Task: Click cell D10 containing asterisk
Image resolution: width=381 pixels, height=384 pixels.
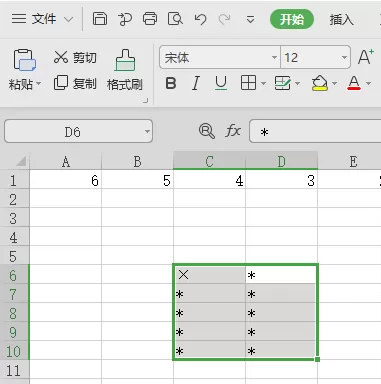Action: coord(281,350)
